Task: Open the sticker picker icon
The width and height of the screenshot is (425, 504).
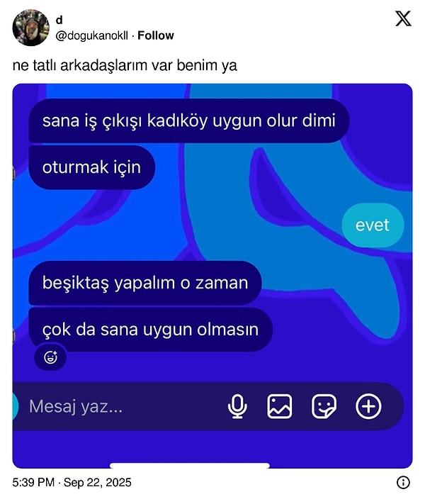Action: point(324,407)
